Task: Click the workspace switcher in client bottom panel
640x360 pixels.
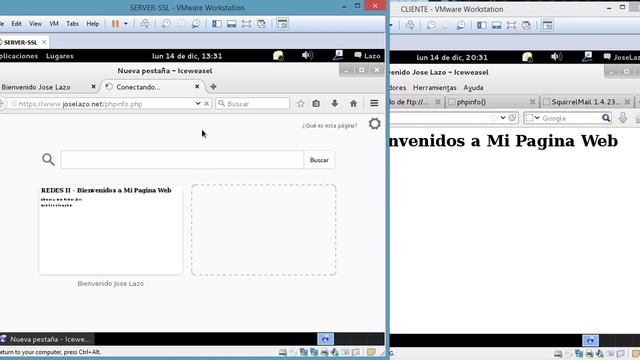Action: coord(590,340)
